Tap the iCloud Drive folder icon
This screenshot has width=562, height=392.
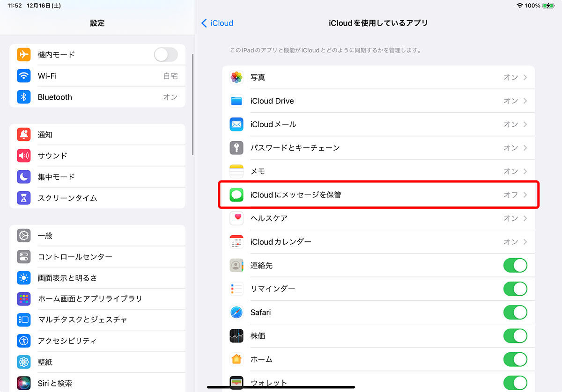tap(237, 101)
